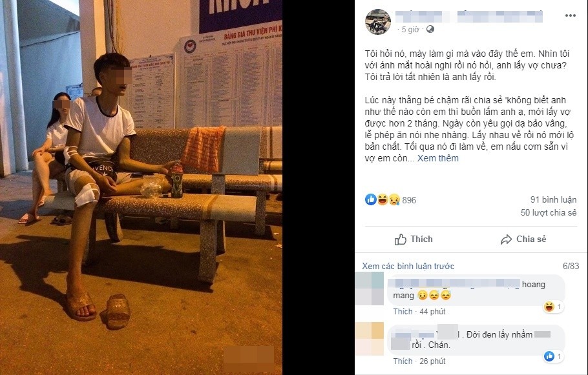Click the sad crying reaction icon in the summary
The height and width of the screenshot is (375, 588).
pyautogui.click(x=394, y=199)
